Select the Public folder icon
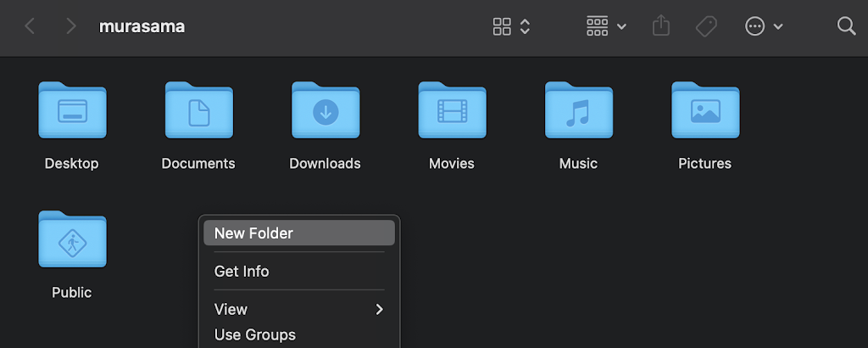Screen dimensions: 868x348 (x=72, y=240)
